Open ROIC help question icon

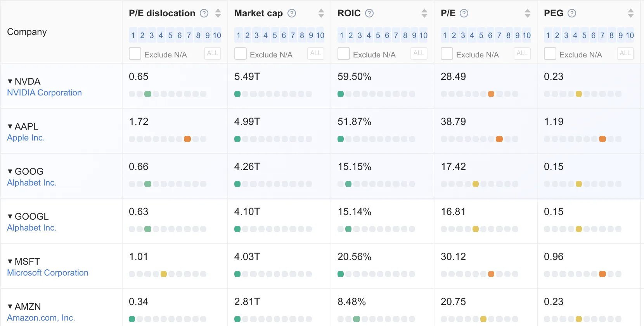pyautogui.click(x=369, y=13)
